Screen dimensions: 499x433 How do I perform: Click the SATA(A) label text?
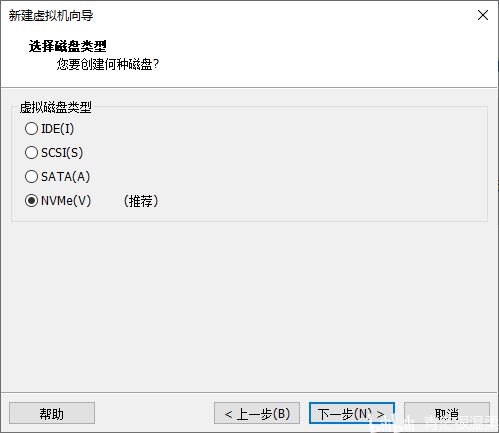[66, 177]
